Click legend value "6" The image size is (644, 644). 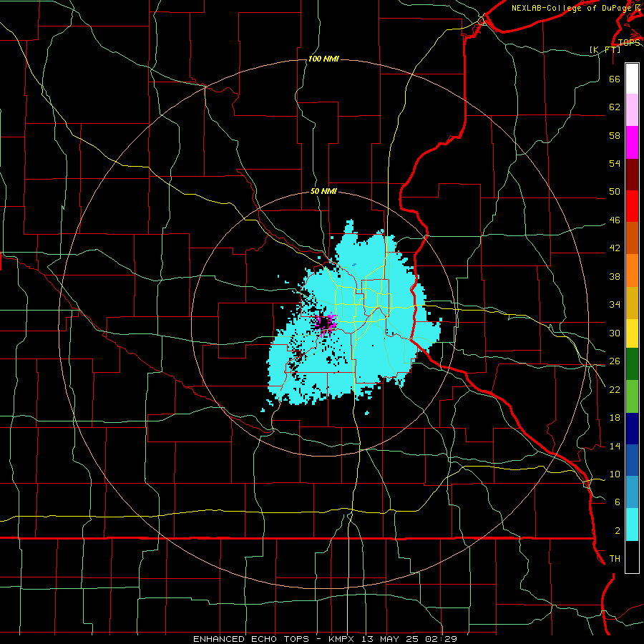pos(618,502)
